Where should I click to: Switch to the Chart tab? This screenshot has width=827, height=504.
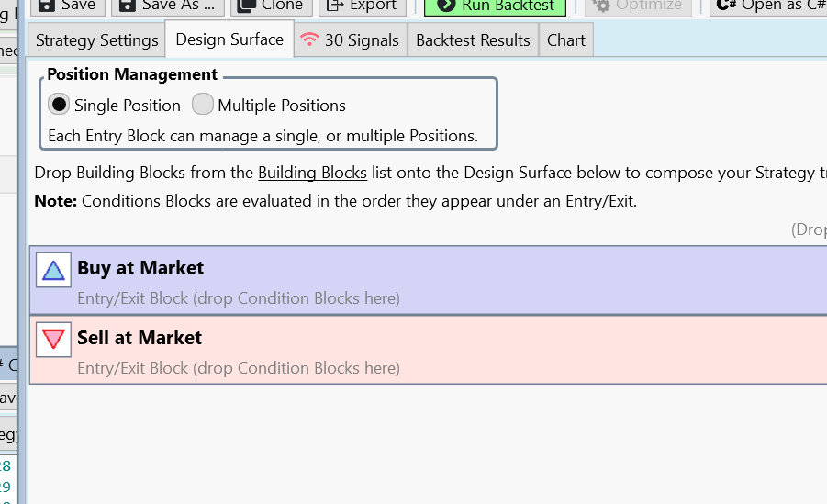566,40
